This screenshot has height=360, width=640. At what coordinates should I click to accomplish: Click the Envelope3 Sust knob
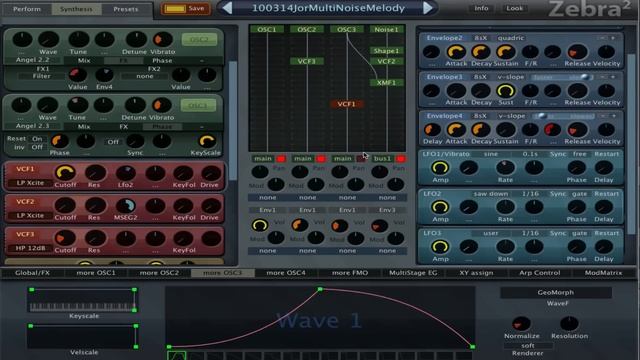tap(505, 91)
